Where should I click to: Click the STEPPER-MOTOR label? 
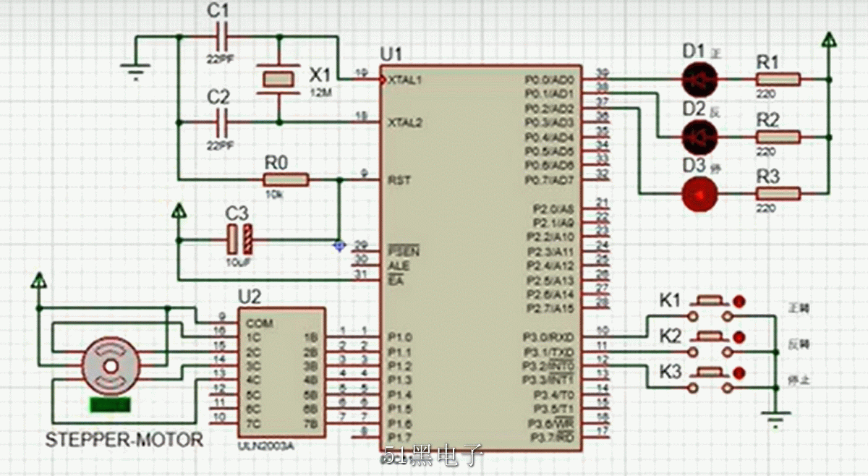point(124,439)
